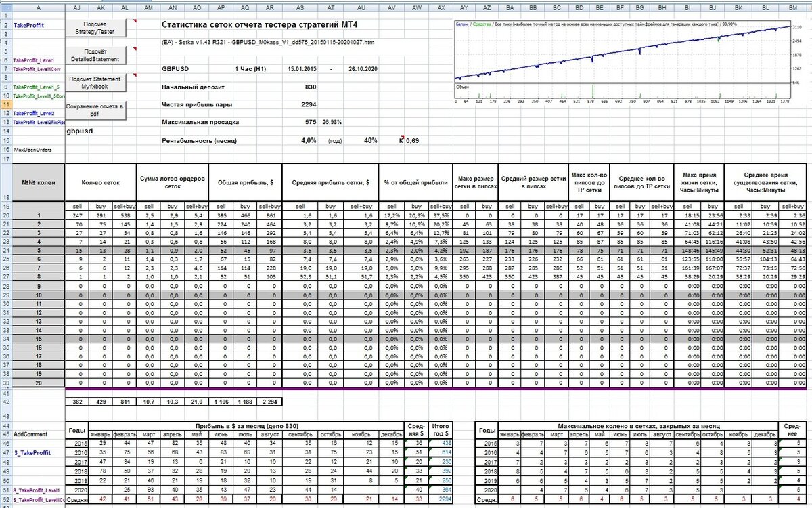Run the Подсчёт DetailedStatement button
The image size is (812, 508).
[x=95, y=56]
